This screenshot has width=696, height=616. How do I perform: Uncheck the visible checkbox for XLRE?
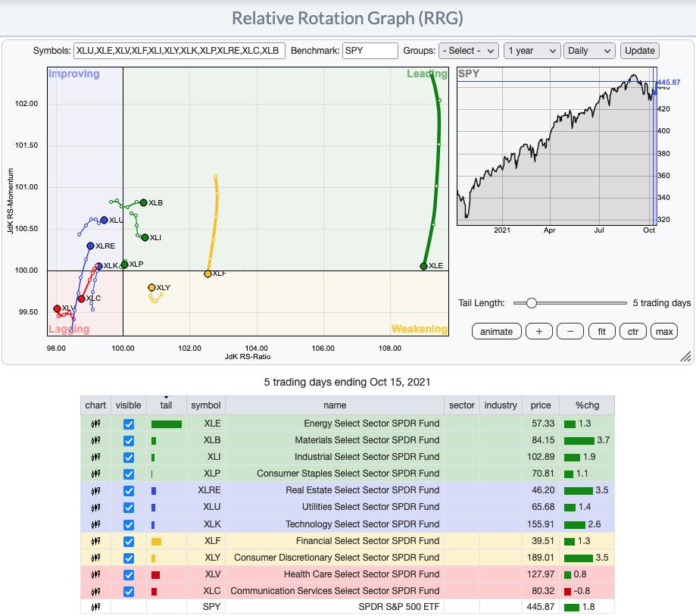tap(129, 491)
